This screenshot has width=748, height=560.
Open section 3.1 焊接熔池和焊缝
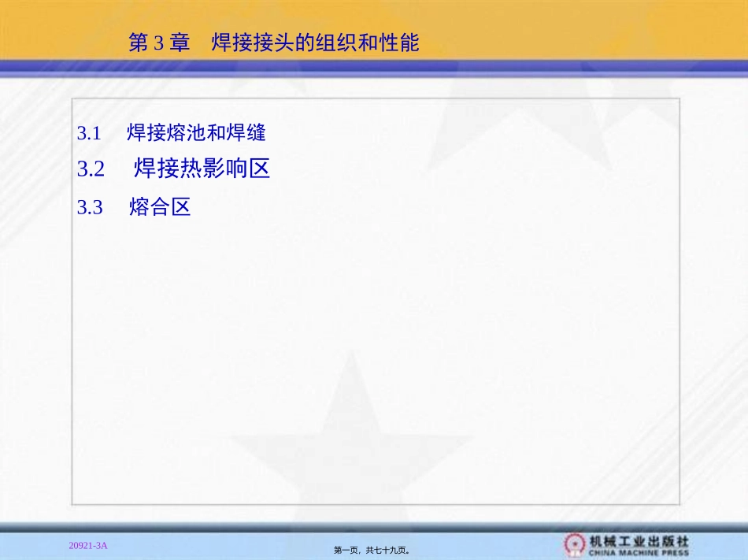pos(172,132)
